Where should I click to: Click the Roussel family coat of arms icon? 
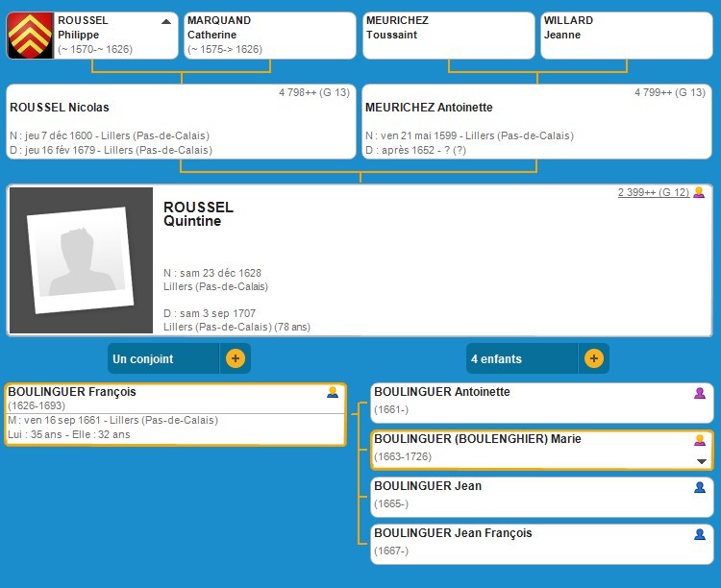tap(30, 36)
